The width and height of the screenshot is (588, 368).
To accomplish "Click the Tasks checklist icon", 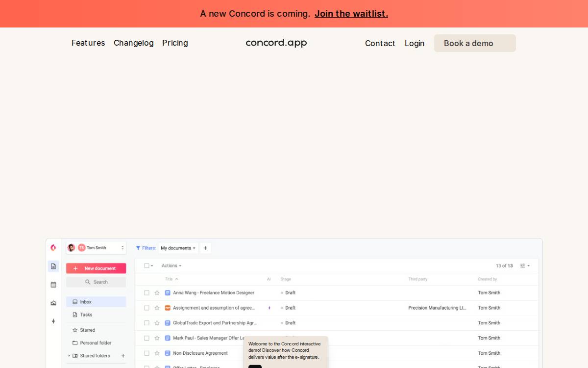I will click(x=75, y=315).
